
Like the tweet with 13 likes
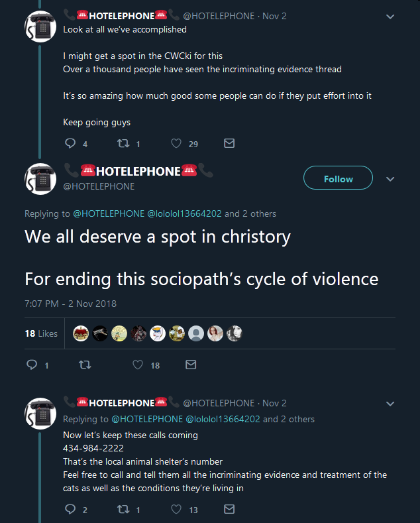[x=176, y=509]
